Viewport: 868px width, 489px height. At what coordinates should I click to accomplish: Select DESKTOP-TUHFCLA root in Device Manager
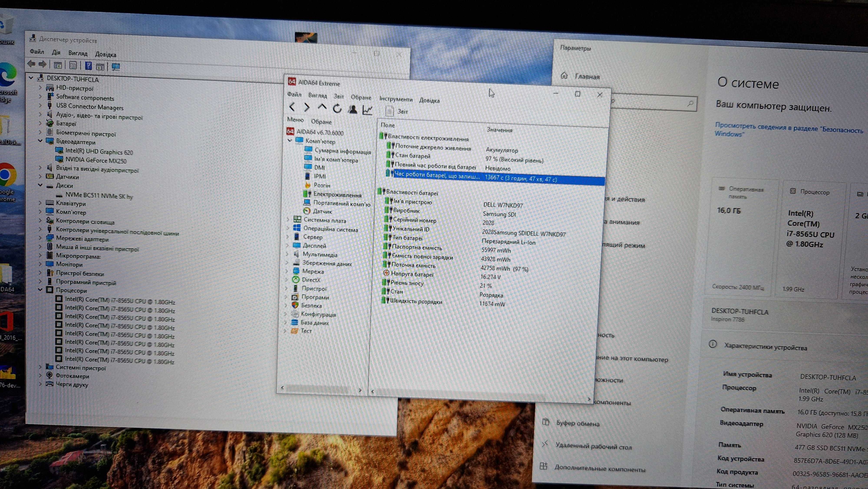[72, 79]
